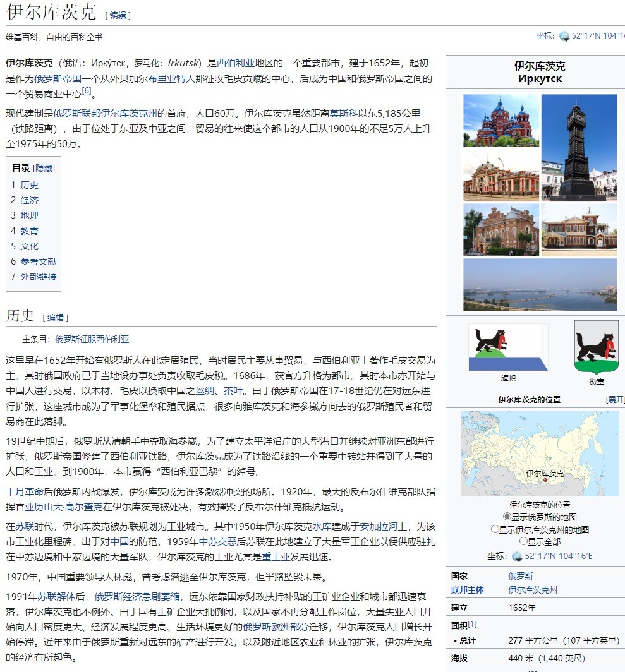Viewport: 625px width, 672px height.
Task: Select 显示全部 radio button
Action: [x=523, y=541]
